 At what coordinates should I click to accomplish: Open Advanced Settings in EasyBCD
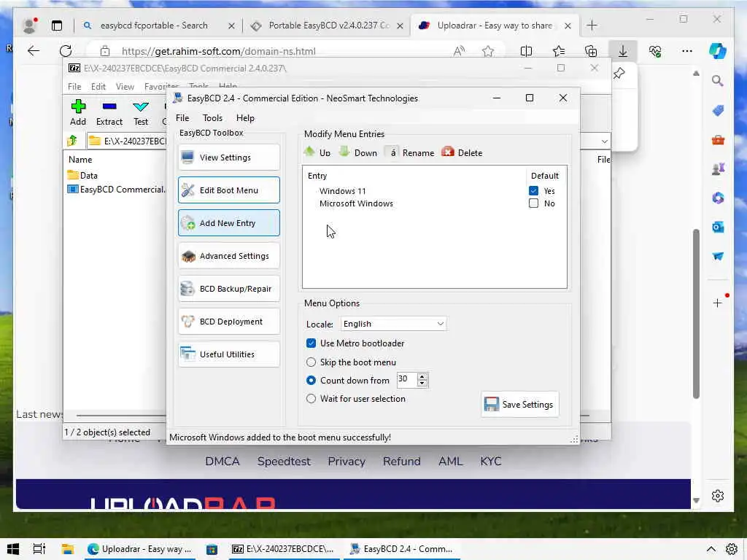(x=228, y=256)
